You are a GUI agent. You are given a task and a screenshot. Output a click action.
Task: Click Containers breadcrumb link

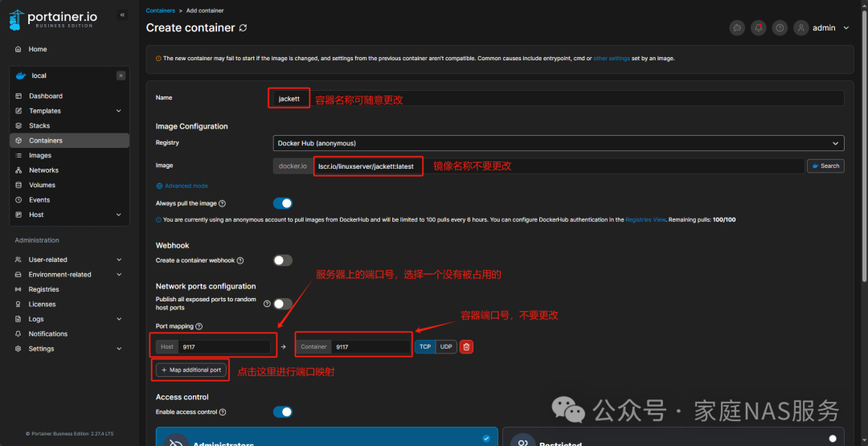(161, 10)
